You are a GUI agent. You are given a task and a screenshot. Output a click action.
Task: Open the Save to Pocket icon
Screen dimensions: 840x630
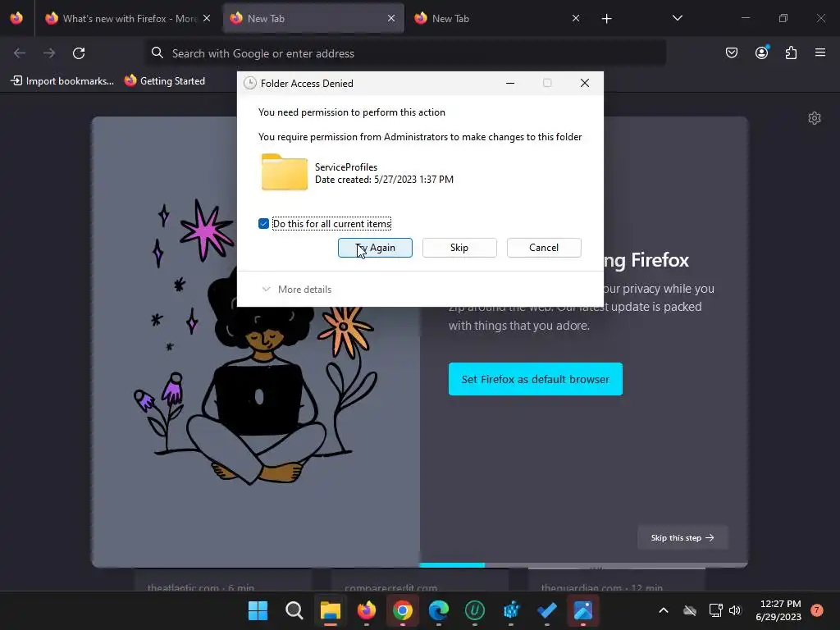[731, 52]
